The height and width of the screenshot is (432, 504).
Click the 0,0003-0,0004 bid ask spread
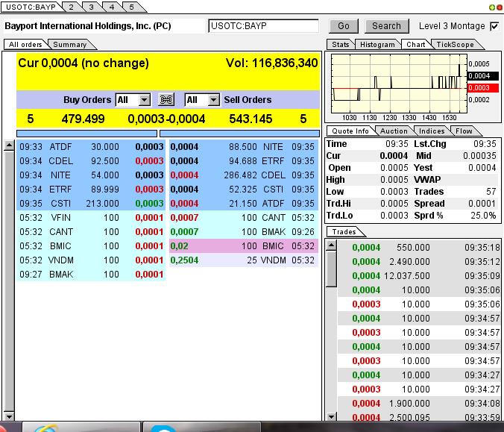166,119
